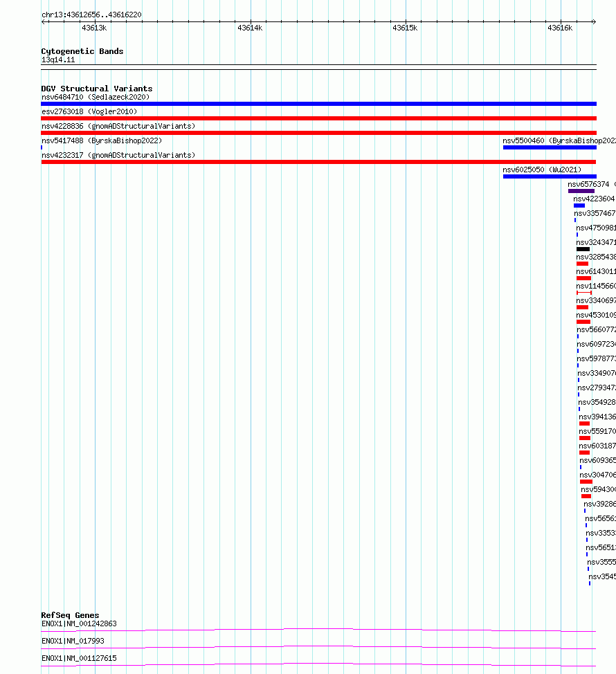
Task: Click the 13q14.11 band label
Action: (58, 60)
